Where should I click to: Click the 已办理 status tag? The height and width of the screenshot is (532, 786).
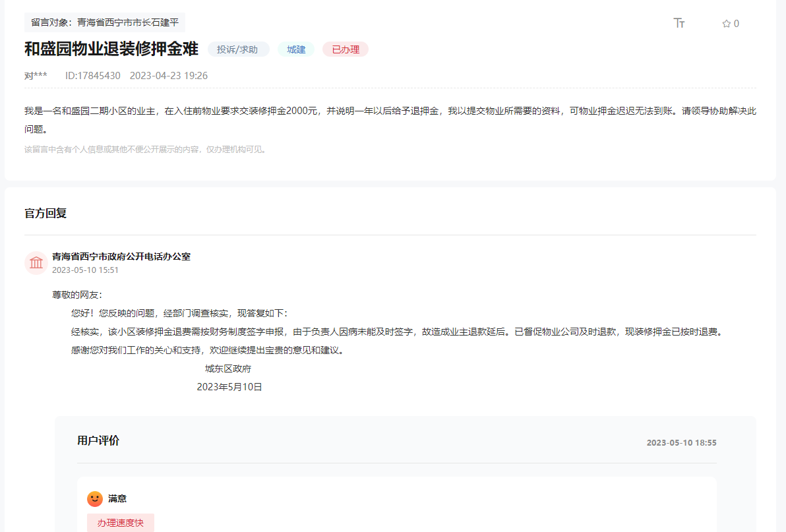coord(346,49)
